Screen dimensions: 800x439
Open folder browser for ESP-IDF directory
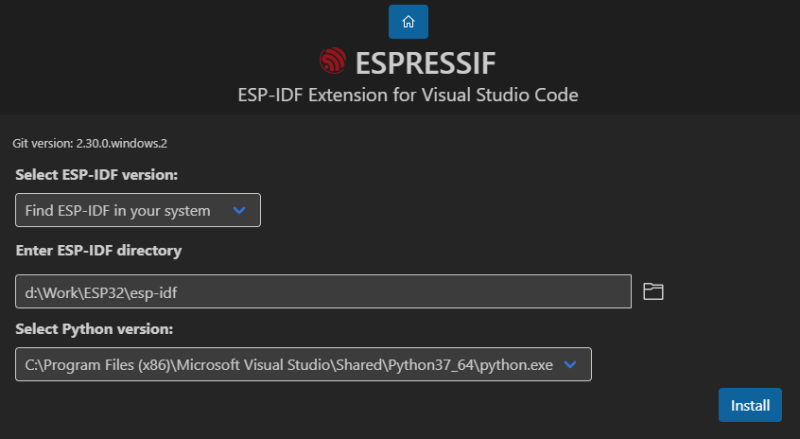point(653,291)
